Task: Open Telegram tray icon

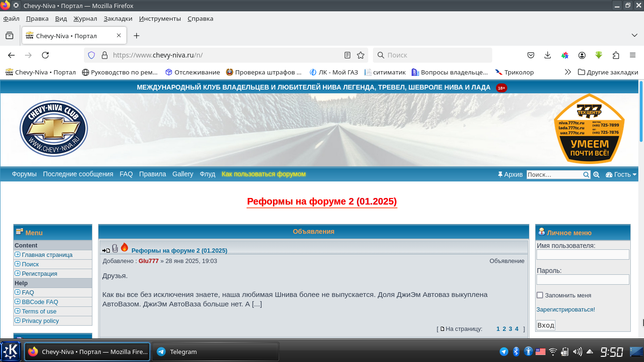Action: (504, 352)
